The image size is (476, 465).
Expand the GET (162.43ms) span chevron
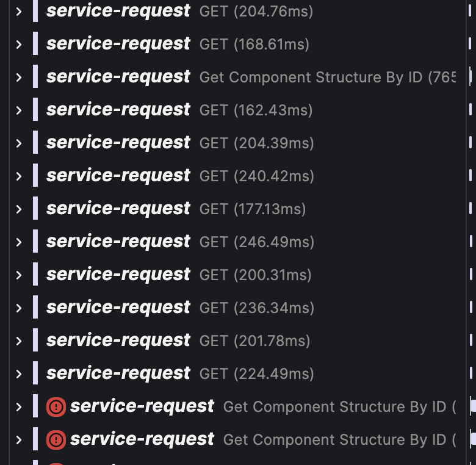pyautogui.click(x=19, y=110)
